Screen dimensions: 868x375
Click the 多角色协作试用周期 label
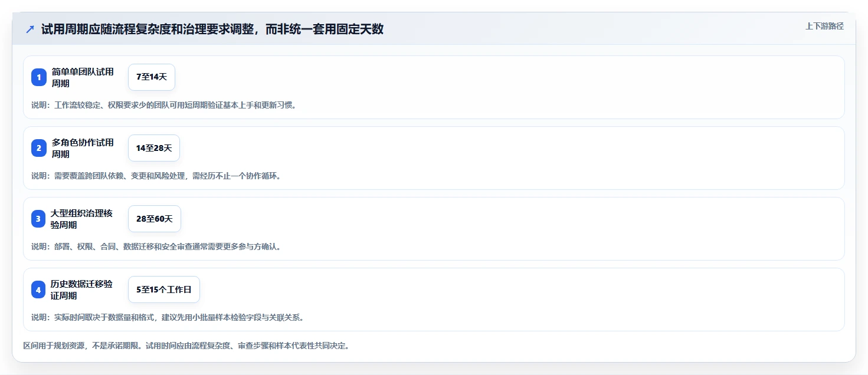tap(83, 148)
